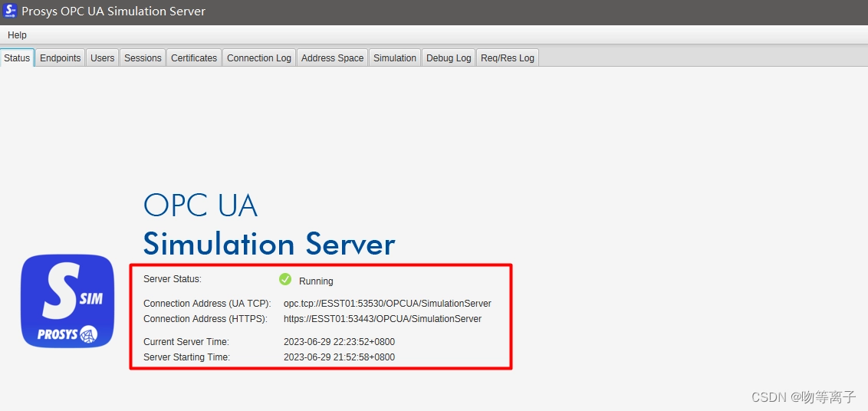Screen dimensions: 868x411
Task: Switch to the Endpoints tab
Action: coord(61,58)
